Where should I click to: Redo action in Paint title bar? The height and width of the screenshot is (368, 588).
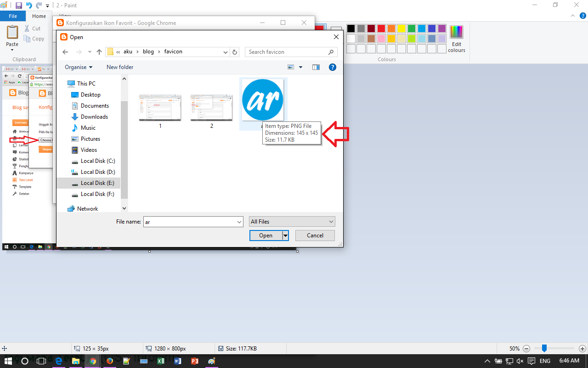click(39, 6)
